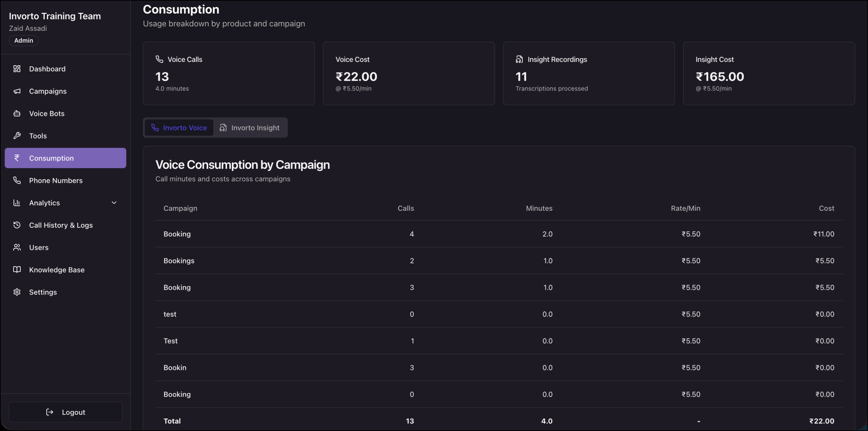Click the phone icon on Invorto Voice tab
868x431 pixels.
click(x=155, y=128)
